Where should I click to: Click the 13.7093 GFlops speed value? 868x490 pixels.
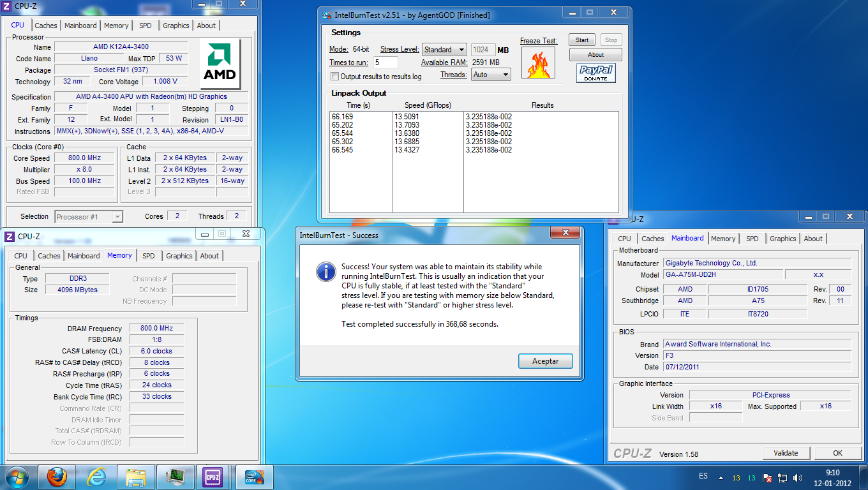coord(407,125)
